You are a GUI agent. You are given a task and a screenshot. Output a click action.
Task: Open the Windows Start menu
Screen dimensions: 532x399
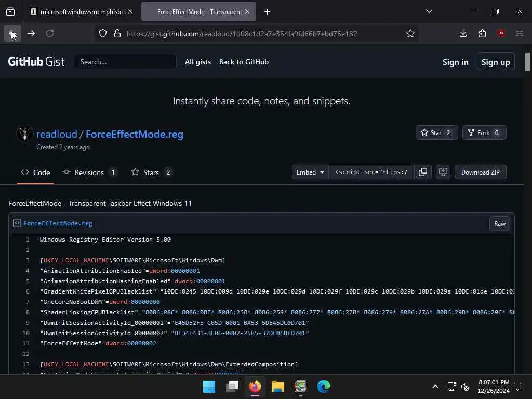click(x=209, y=387)
